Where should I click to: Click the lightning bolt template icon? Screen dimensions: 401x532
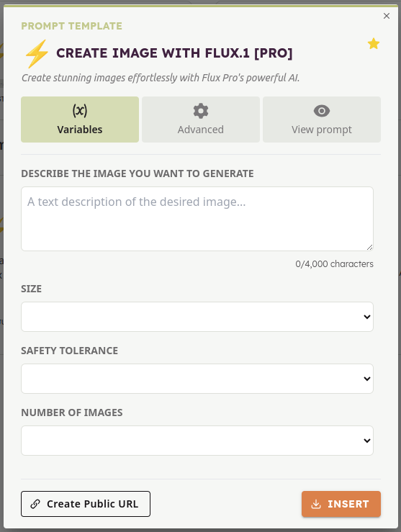click(37, 53)
